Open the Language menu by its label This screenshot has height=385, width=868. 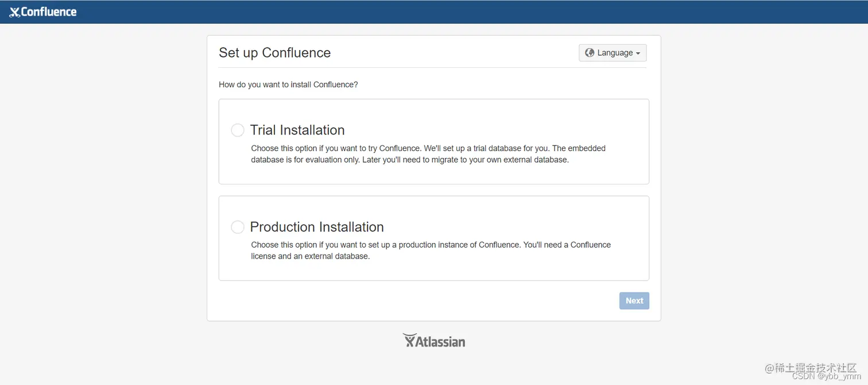point(615,53)
